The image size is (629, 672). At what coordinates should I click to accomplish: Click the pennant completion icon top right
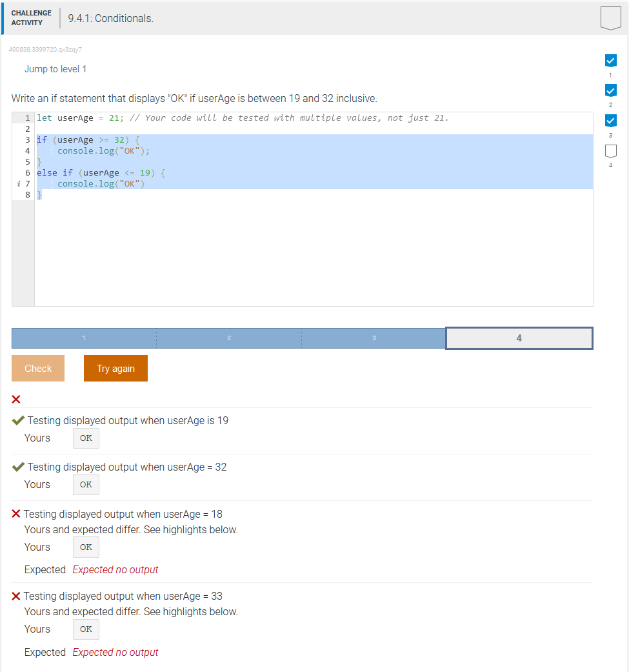click(610, 18)
